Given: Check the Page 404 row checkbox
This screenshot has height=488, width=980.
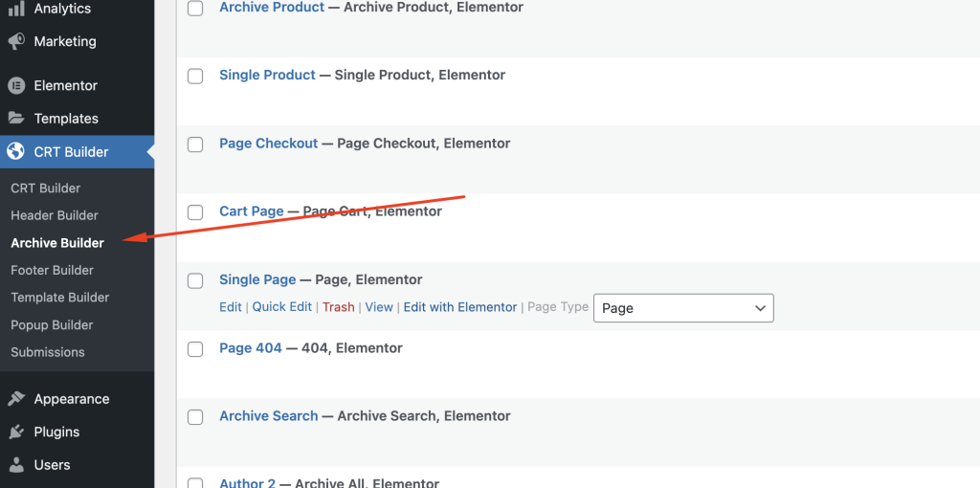Looking at the screenshot, I should point(195,349).
